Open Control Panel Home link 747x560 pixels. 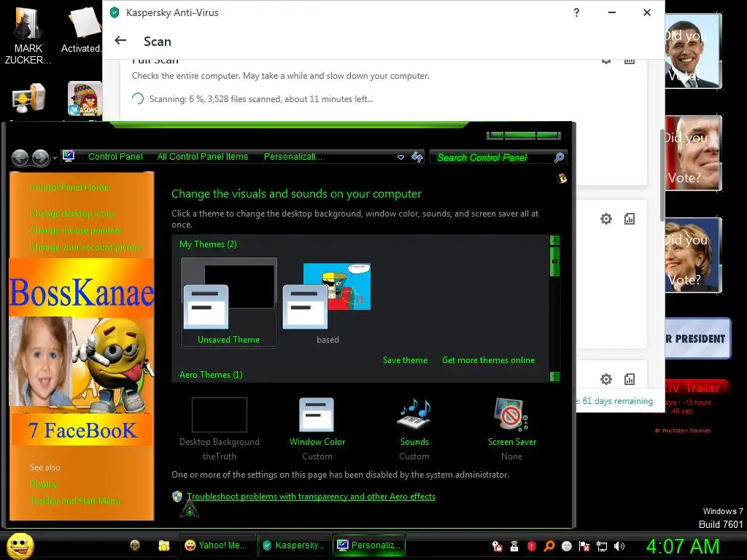point(69,187)
